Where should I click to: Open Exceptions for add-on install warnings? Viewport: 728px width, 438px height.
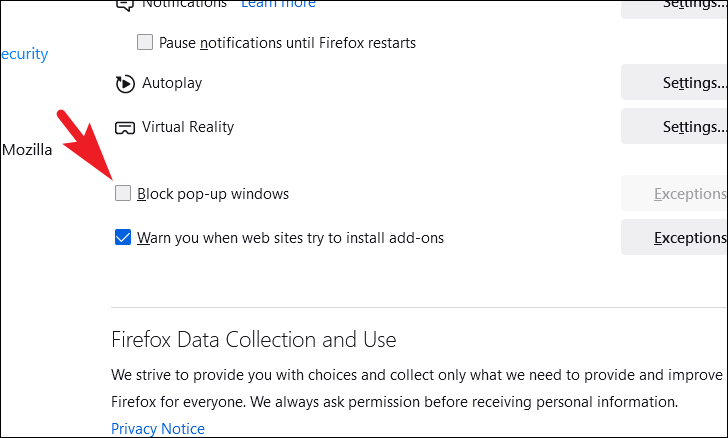coord(674,237)
